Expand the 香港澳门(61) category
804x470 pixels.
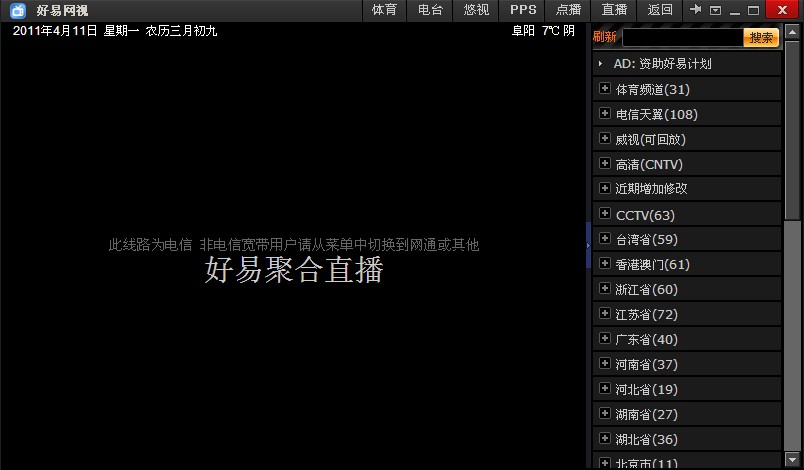(x=687, y=264)
